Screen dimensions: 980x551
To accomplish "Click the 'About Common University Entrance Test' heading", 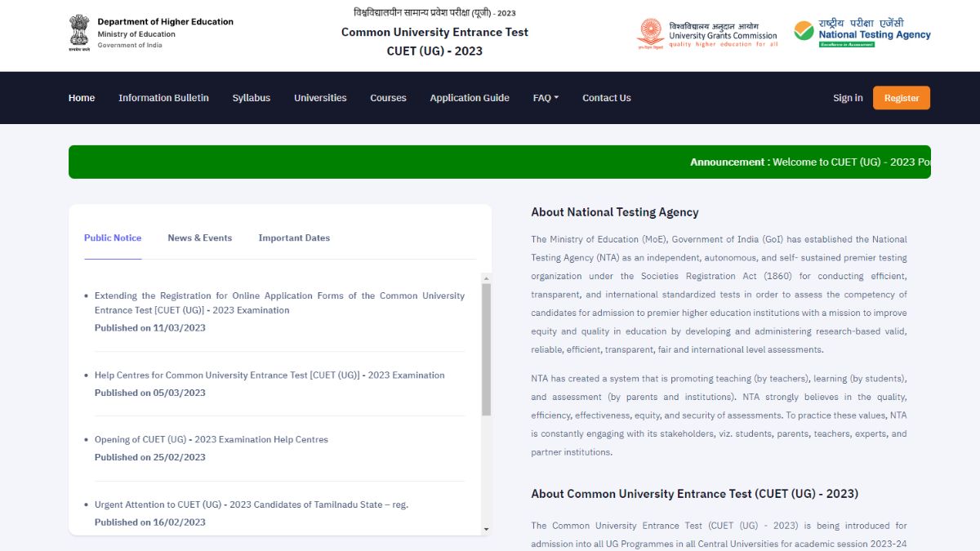I will [695, 494].
